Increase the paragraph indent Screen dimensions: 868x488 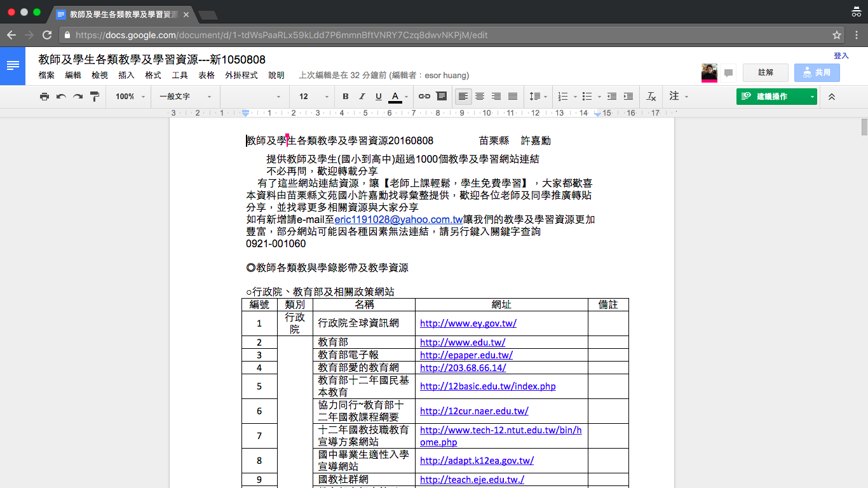click(628, 97)
